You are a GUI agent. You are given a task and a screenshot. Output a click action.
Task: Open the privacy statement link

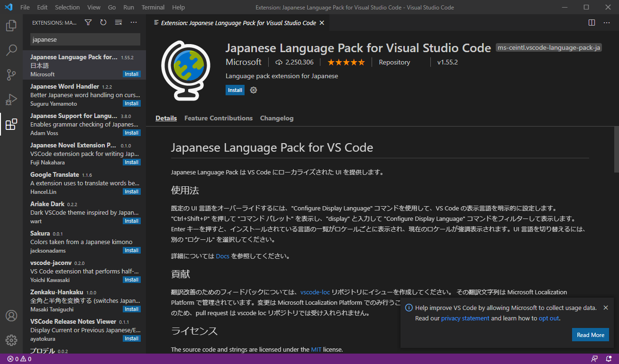tap(465, 318)
